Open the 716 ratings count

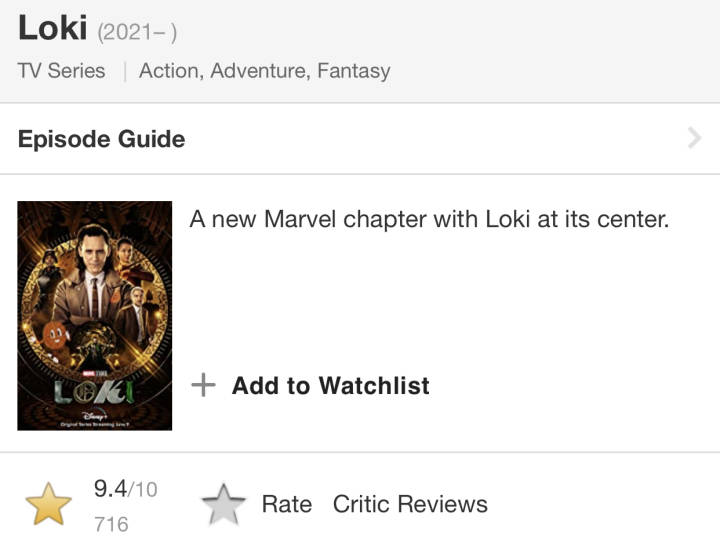click(x=111, y=524)
